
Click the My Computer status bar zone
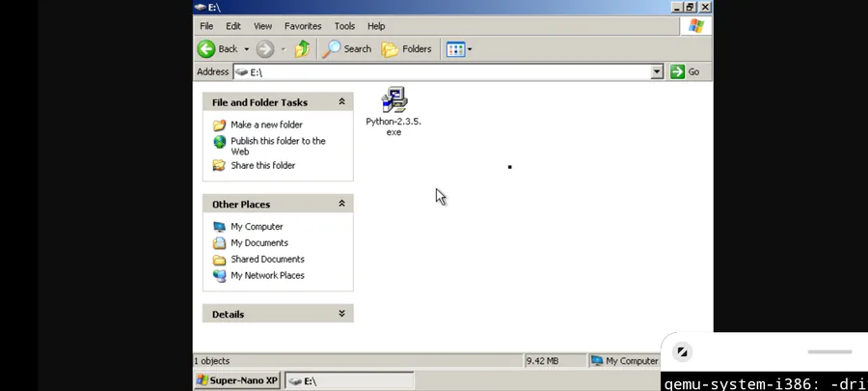coord(624,361)
